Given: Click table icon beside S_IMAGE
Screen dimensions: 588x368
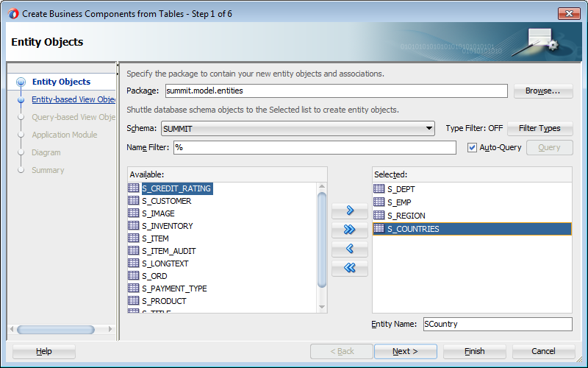Looking at the screenshot, I should click(134, 213).
